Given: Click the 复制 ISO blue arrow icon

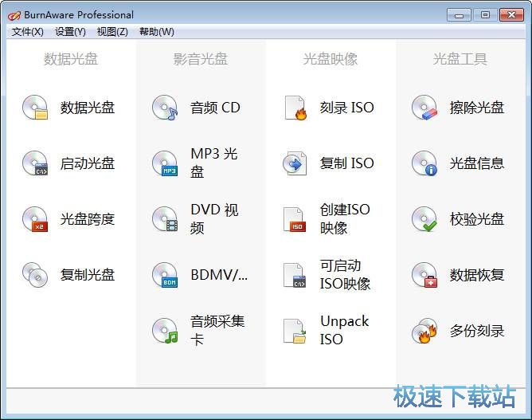Looking at the screenshot, I should point(295,163).
